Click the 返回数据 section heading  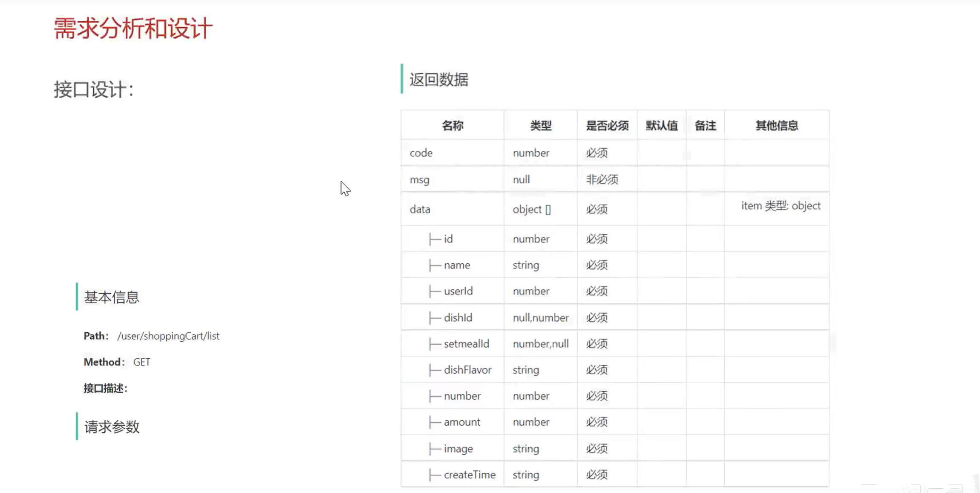(x=439, y=80)
